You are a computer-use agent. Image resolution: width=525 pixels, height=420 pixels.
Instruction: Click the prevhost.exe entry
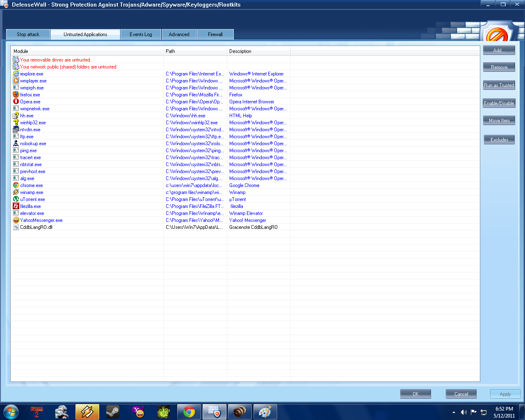(x=33, y=171)
